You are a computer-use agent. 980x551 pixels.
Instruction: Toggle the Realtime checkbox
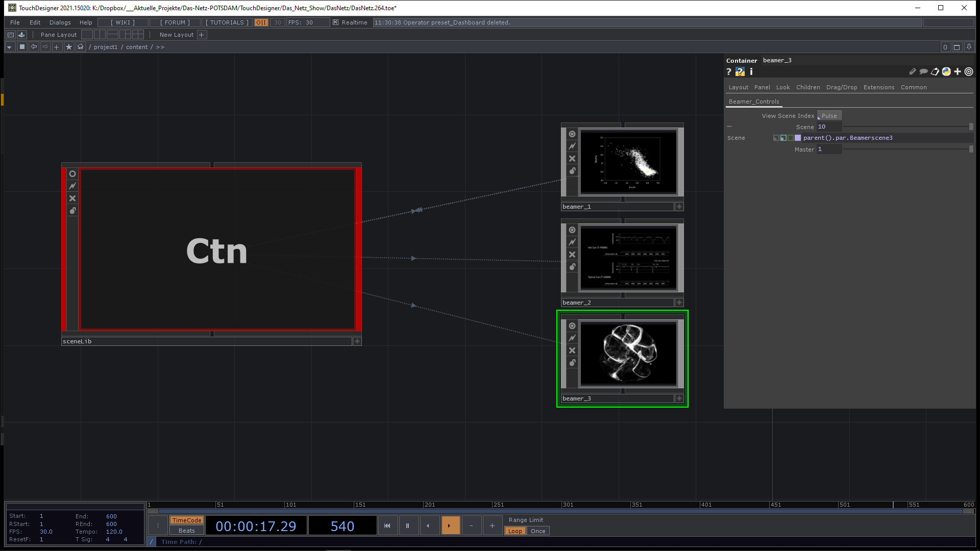[335, 22]
